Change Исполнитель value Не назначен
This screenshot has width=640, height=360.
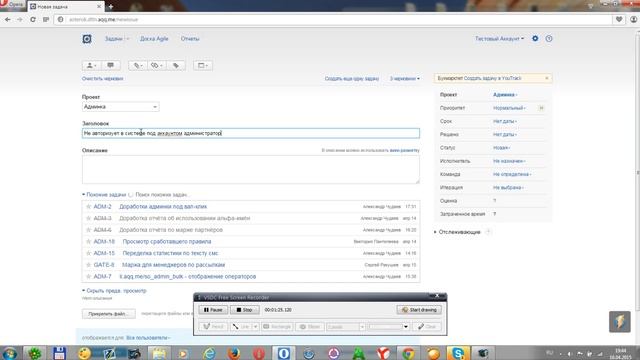tap(509, 161)
